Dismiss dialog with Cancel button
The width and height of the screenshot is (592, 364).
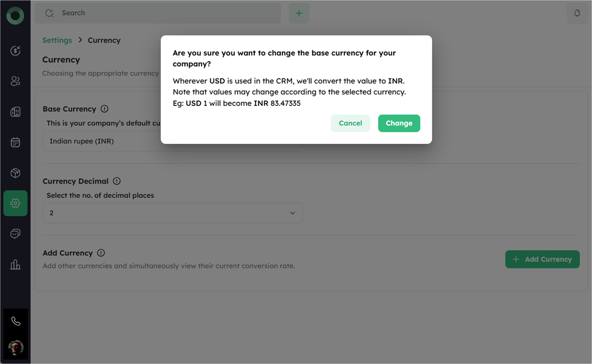point(350,123)
